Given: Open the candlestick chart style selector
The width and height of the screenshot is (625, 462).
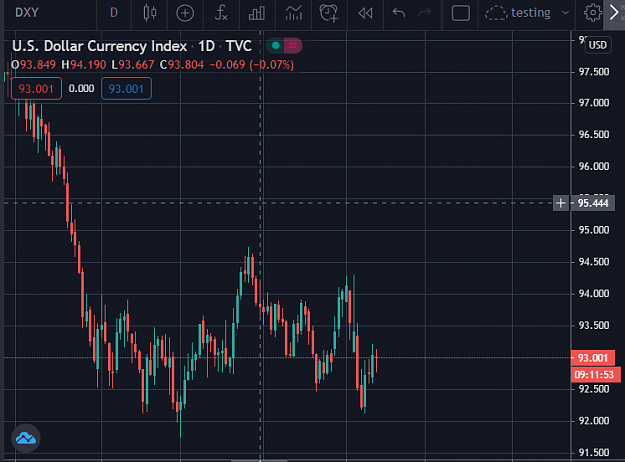Looking at the screenshot, I should (149, 13).
